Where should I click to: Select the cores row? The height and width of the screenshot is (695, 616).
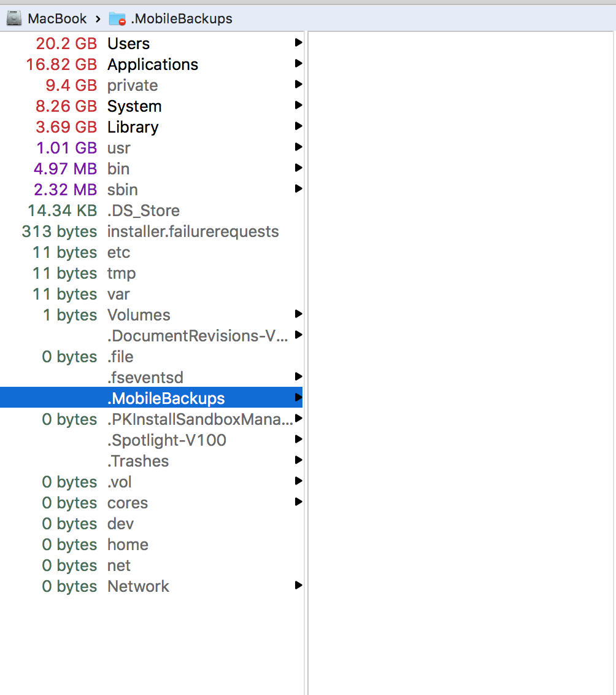point(152,503)
